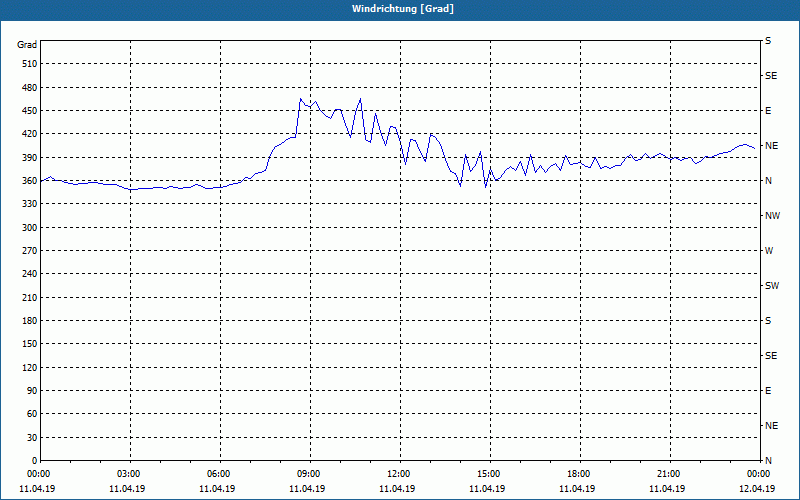The height and width of the screenshot is (500, 800).
Task: Click the 12:00 time label
Action: [398, 474]
